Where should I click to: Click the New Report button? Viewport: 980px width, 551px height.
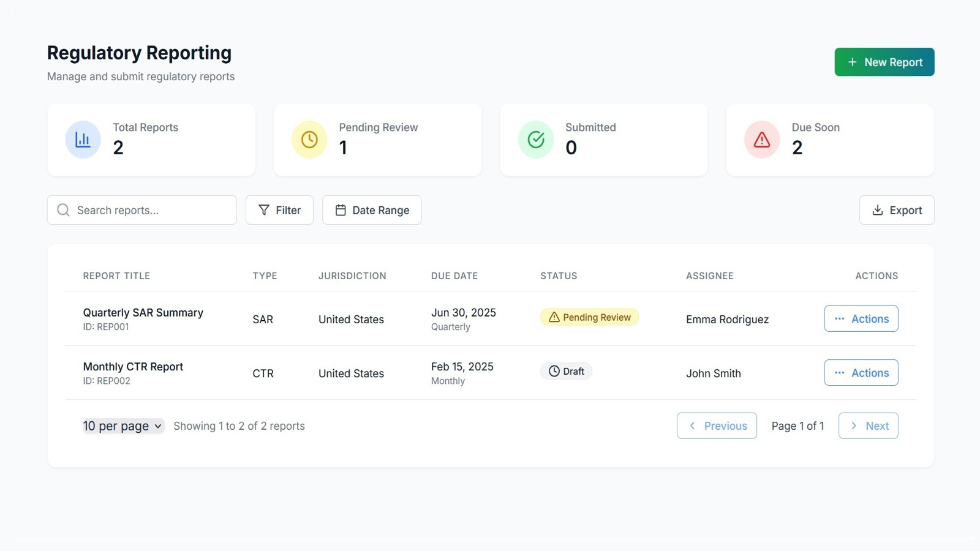[884, 62]
